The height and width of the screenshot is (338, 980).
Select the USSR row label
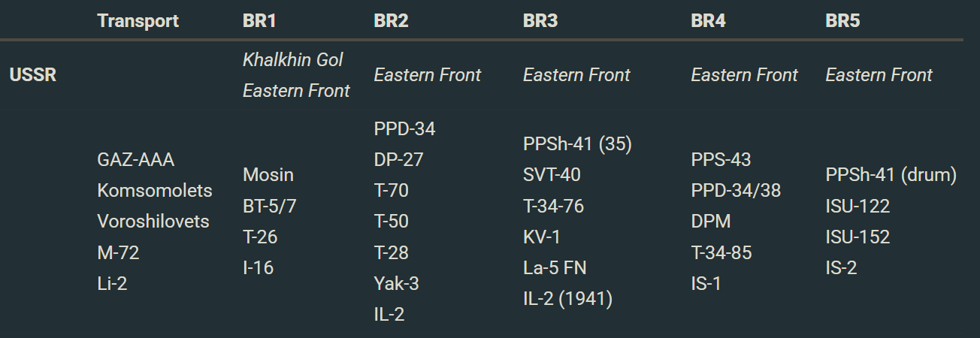click(x=33, y=75)
